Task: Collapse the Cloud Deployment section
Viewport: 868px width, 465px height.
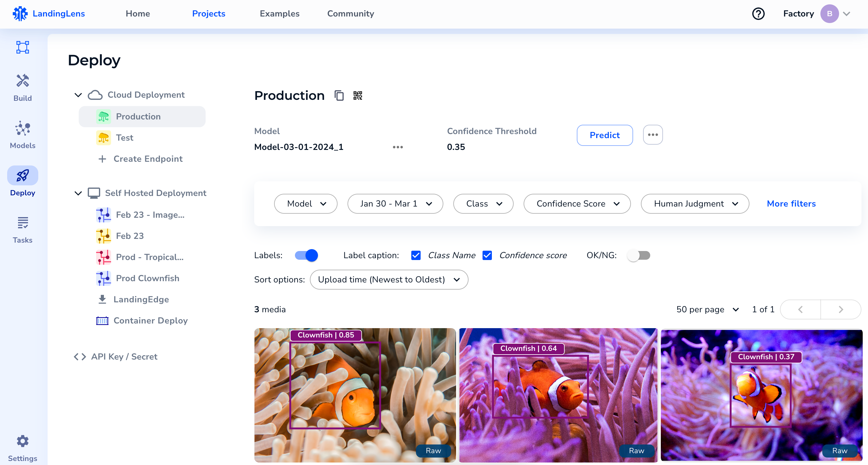Action: point(78,95)
